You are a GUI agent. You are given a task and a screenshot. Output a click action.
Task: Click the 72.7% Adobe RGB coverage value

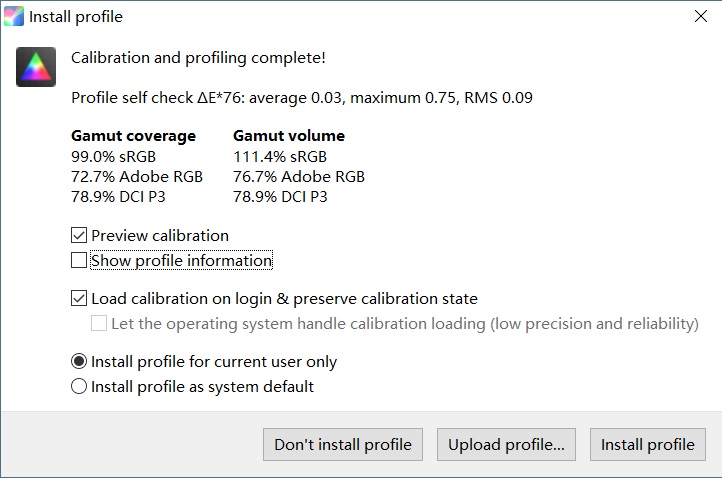point(137,176)
